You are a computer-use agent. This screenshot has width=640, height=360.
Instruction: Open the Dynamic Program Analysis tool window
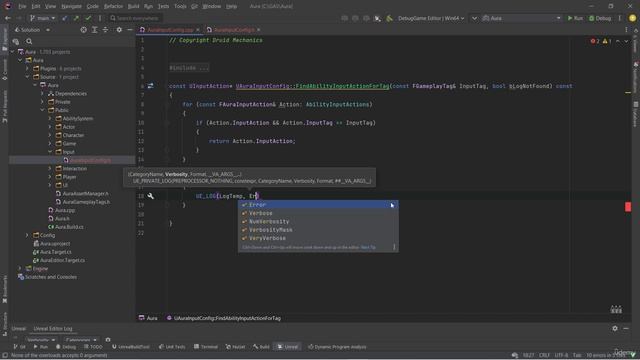337,347
